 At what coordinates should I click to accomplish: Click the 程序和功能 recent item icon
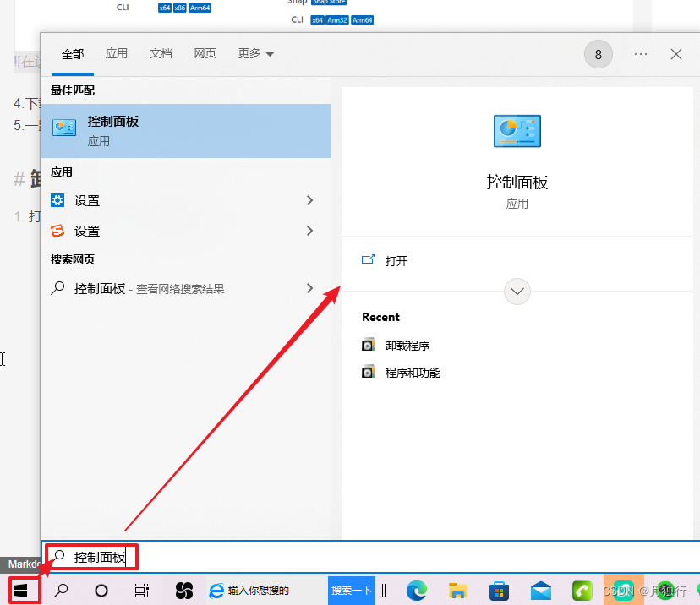coord(368,372)
